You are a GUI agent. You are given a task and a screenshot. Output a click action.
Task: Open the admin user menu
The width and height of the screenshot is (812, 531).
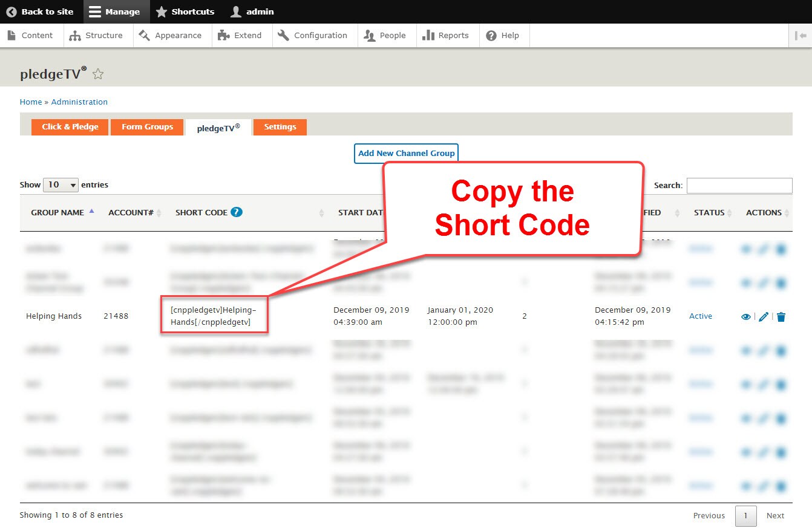pyautogui.click(x=253, y=11)
